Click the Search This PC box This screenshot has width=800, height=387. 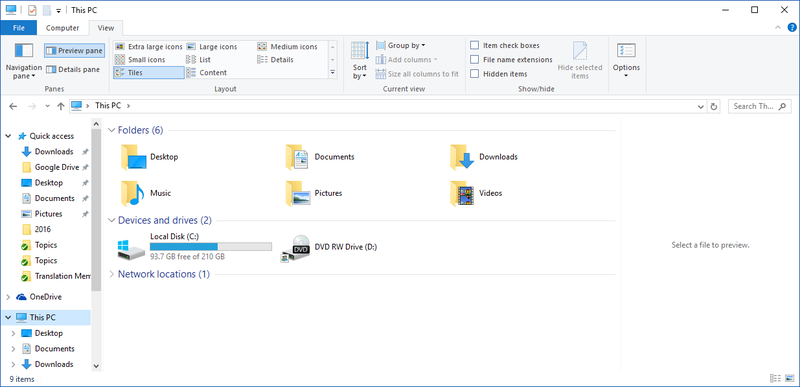tap(759, 106)
